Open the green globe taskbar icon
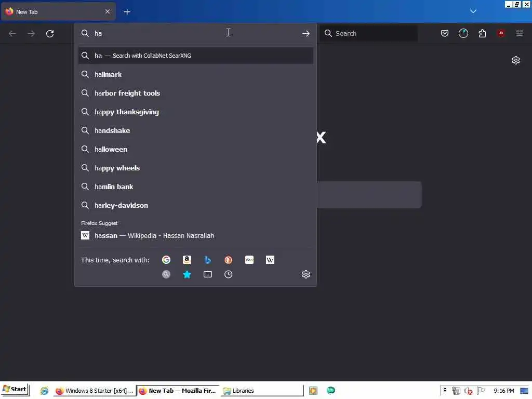532x399 pixels. tap(331, 391)
